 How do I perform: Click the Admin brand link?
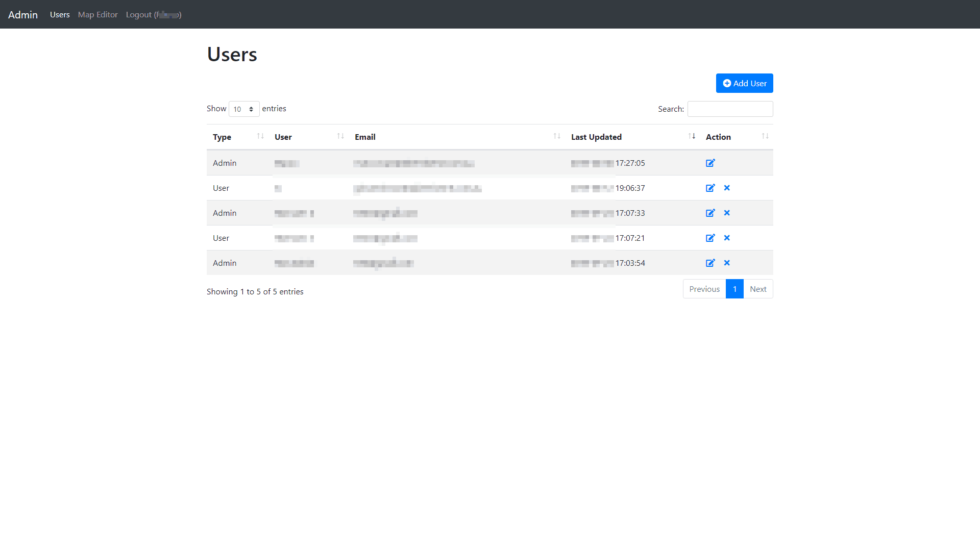pos(23,15)
